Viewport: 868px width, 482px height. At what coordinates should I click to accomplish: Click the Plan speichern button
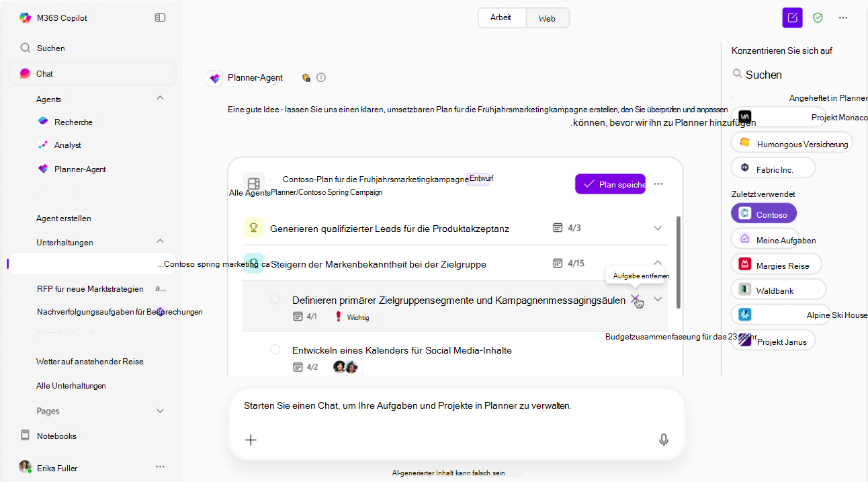click(x=610, y=184)
